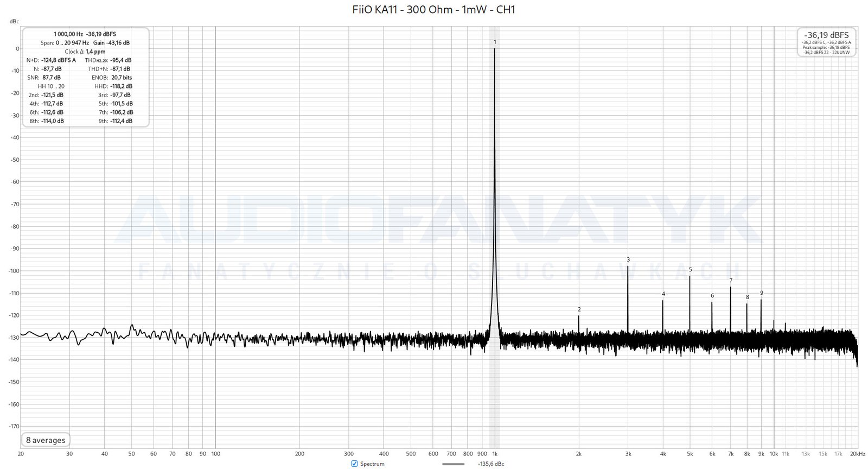
Task: Select the HHD: -118,2 dB value
Action: point(113,86)
